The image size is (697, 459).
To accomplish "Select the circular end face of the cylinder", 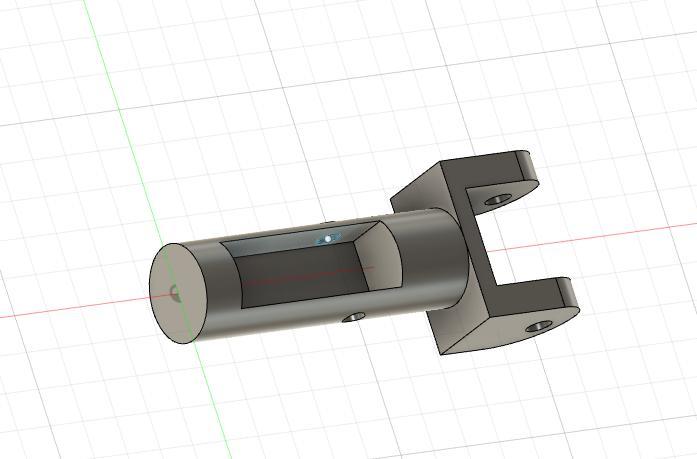I will coord(178,293).
